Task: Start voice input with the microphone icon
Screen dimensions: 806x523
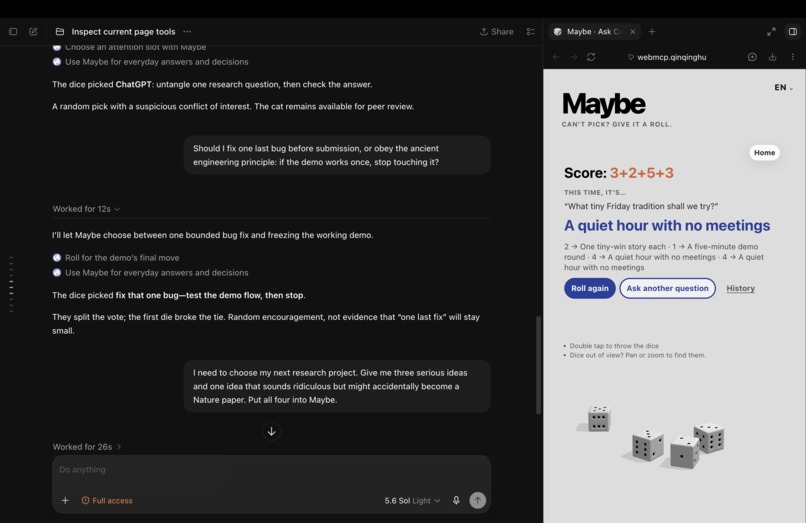Action: pyautogui.click(x=456, y=500)
